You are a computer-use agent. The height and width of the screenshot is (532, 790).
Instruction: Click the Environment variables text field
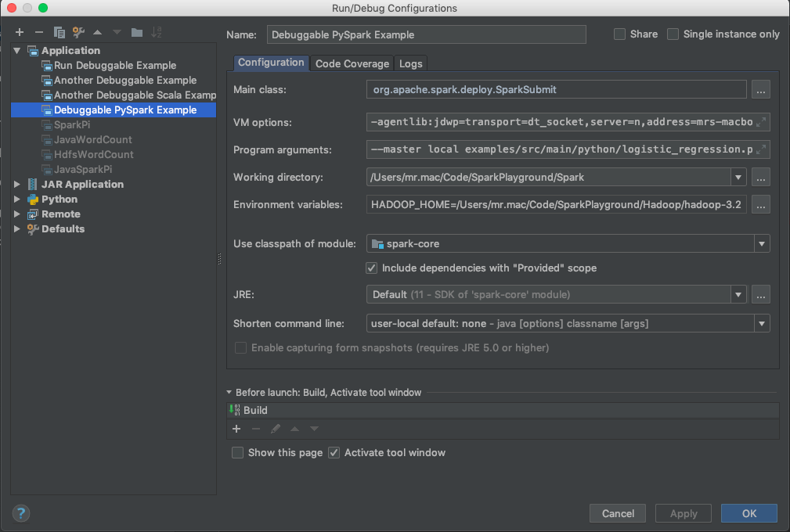556,204
